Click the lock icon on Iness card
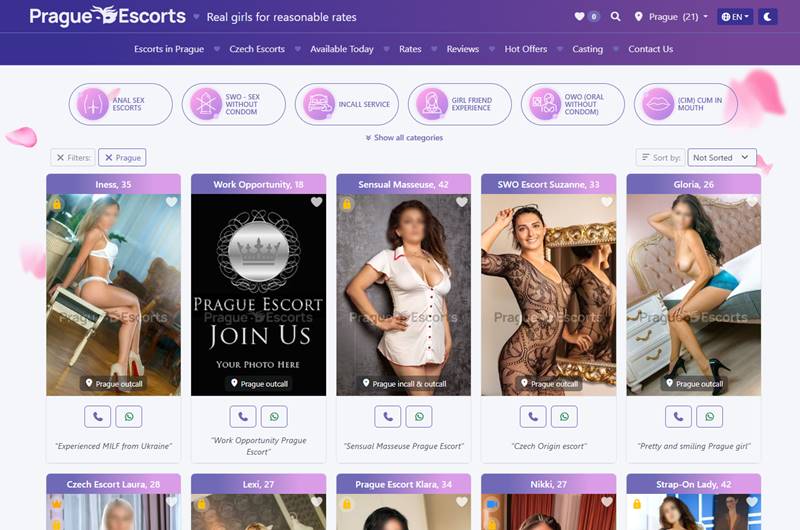The height and width of the screenshot is (530, 800). pyautogui.click(x=57, y=204)
